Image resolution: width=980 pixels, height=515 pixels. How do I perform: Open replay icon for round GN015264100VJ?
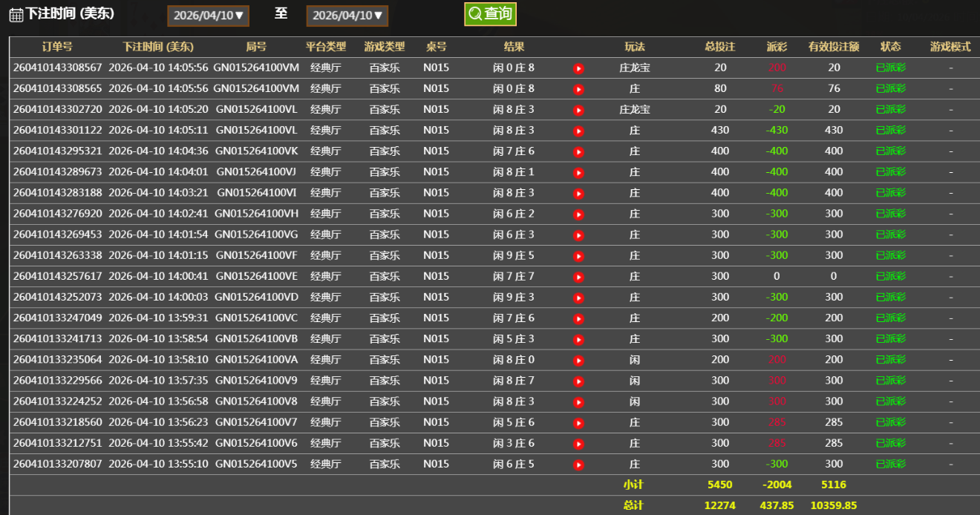click(578, 172)
